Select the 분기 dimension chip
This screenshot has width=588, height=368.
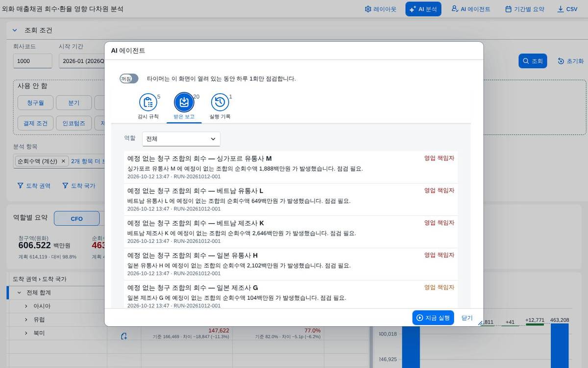pos(73,103)
